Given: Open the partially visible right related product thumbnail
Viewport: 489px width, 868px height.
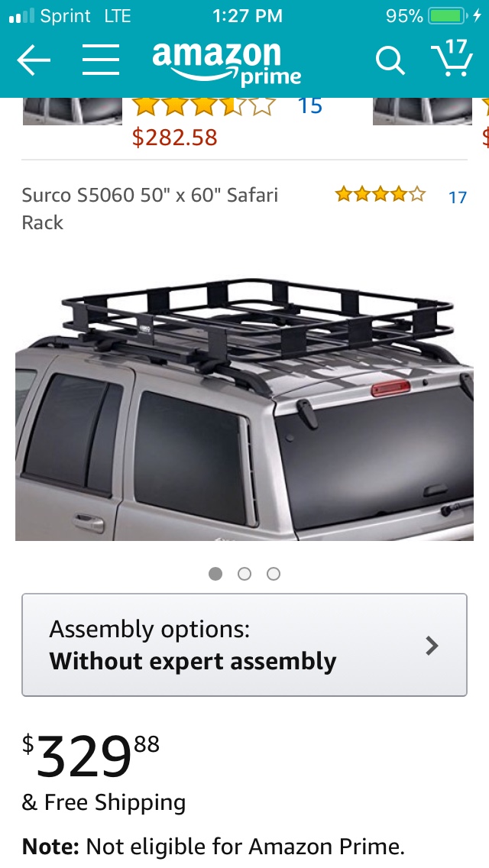Looking at the screenshot, I should pos(422,112).
